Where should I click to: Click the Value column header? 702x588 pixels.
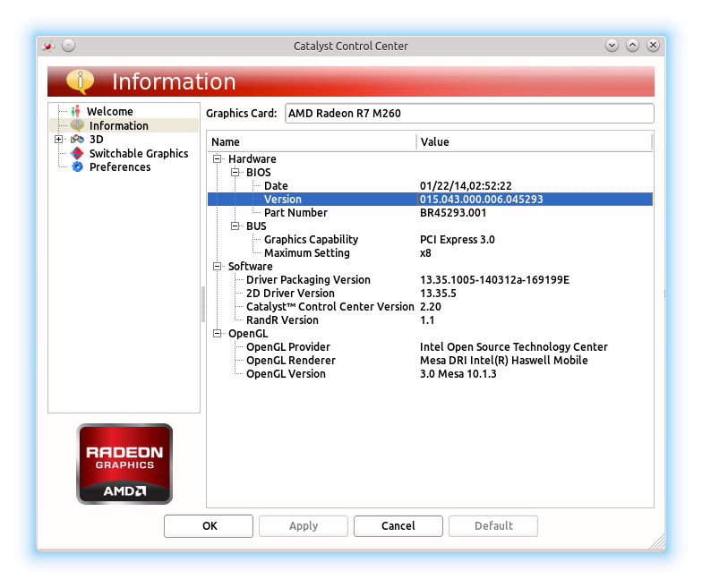pyautogui.click(x=534, y=141)
